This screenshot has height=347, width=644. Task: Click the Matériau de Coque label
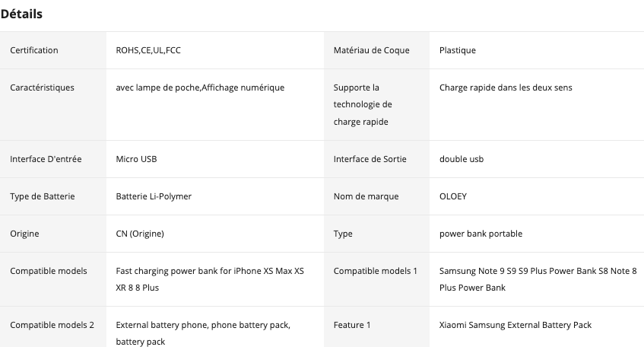pos(371,50)
